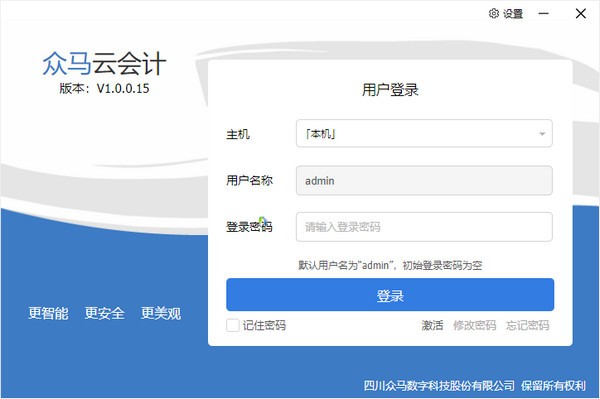Click the 主机 field label
The height and width of the screenshot is (399, 600).
[x=238, y=134]
